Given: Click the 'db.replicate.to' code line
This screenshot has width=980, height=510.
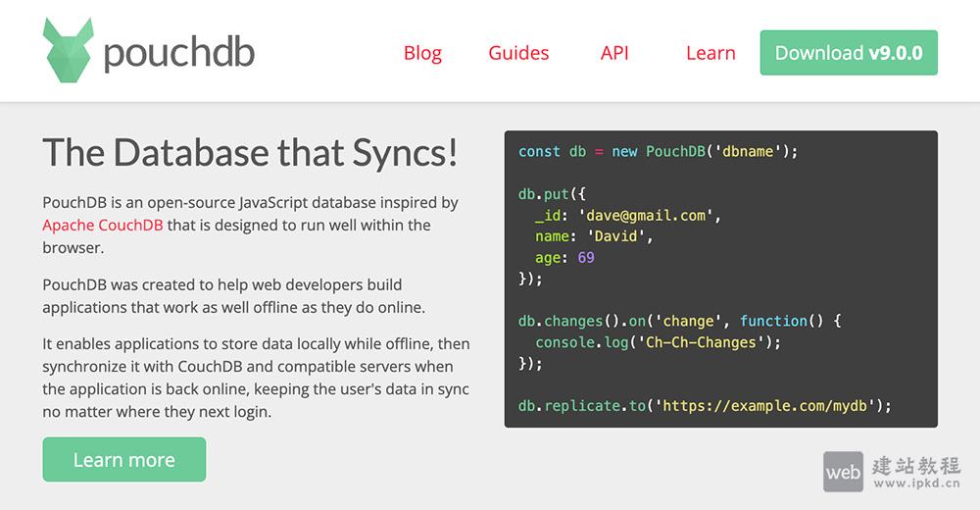Looking at the screenshot, I should pyautogui.click(x=705, y=406).
